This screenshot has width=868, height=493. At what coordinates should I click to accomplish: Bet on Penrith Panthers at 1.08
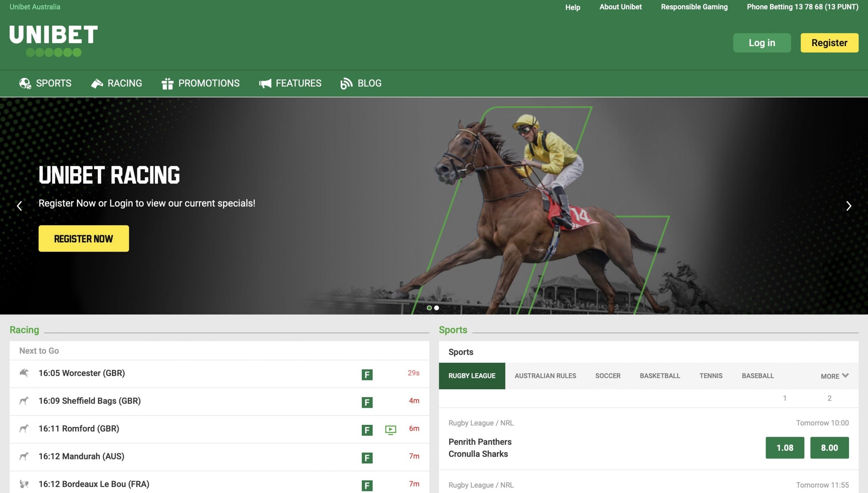tap(785, 448)
